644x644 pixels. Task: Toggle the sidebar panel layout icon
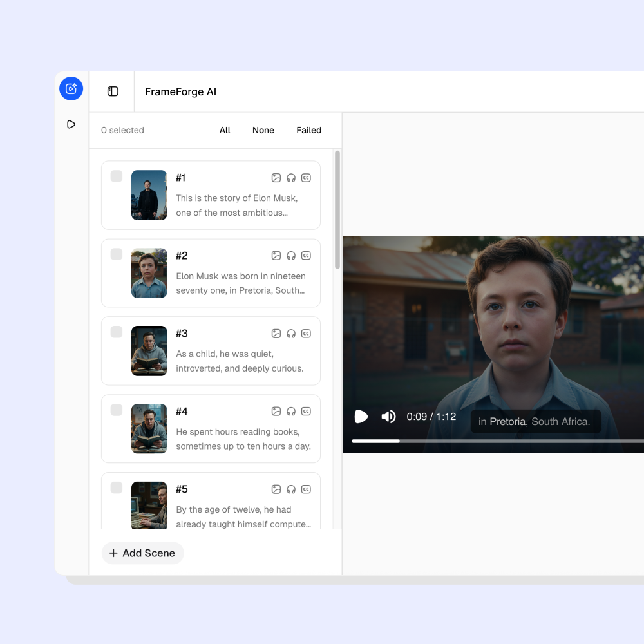click(113, 91)
